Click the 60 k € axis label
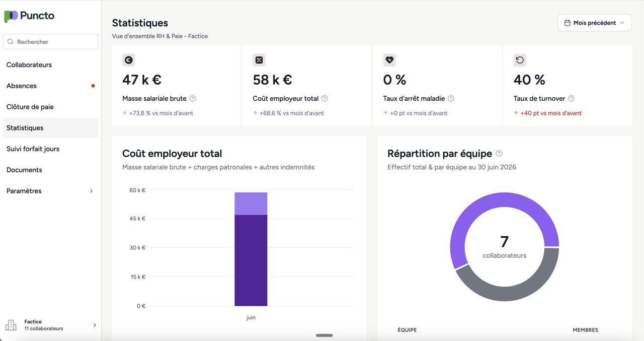This screenshot has height=341, width=644. pyautogui.click(x=137, y=190)
